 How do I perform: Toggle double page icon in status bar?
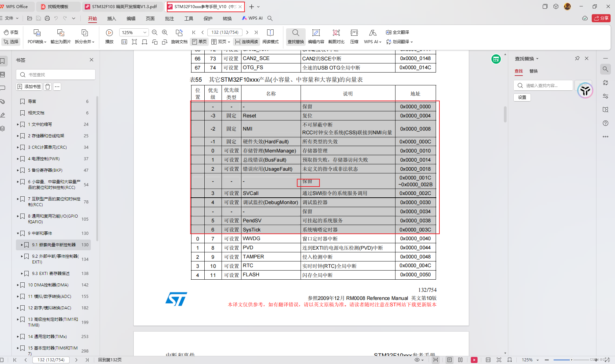pyautogui.click(x=460, y=360)
